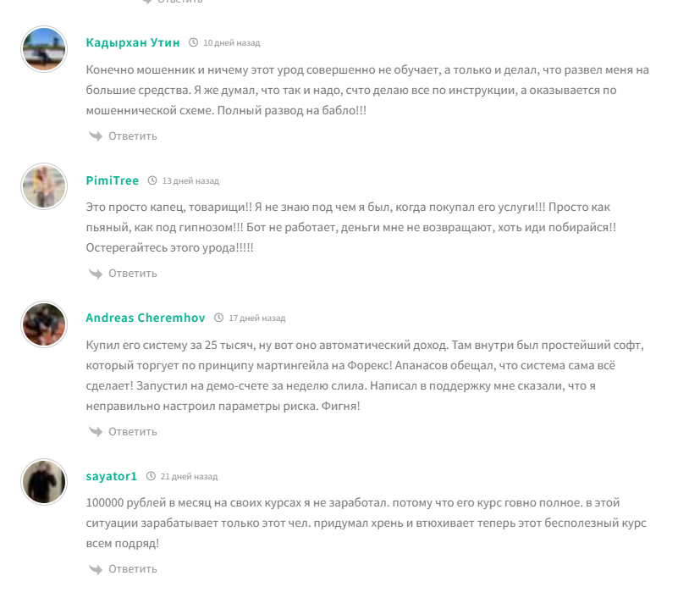Click reply arrow icon under Кадырхан Утин comment
The image size is (700, 598).
[95, 136]
